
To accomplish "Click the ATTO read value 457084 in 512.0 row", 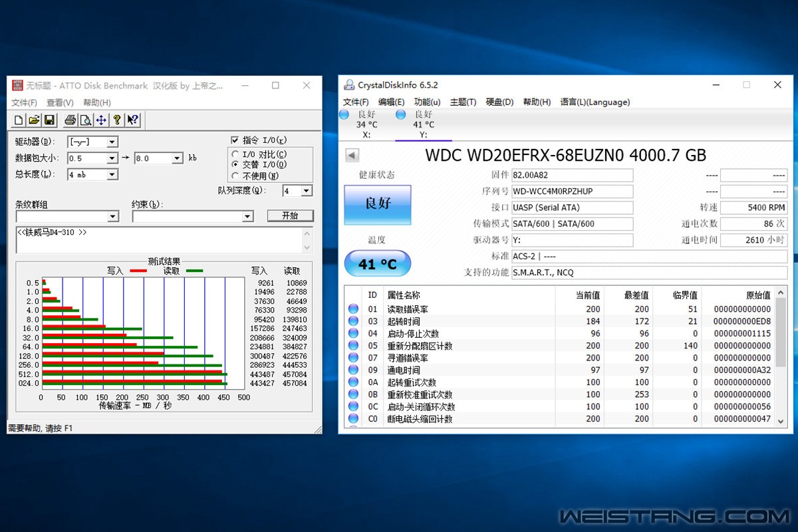I will pos(295,374).
